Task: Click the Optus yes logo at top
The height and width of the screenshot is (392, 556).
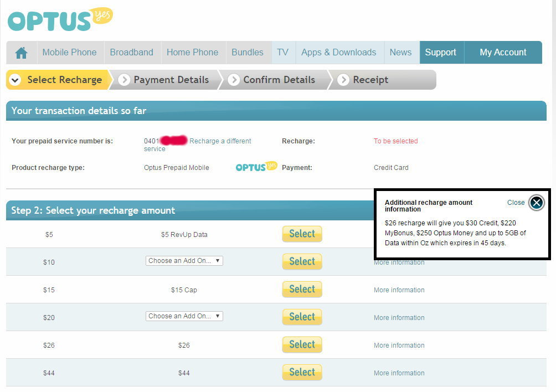Action: 60,19
